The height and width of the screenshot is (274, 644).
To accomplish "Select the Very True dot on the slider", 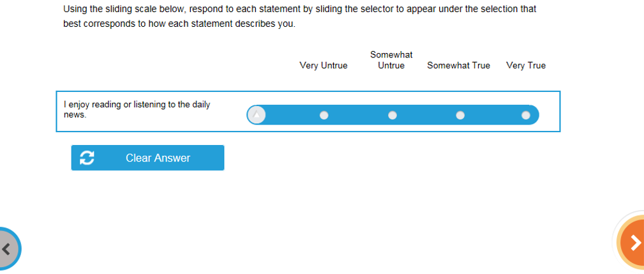I will click(526, 115).
